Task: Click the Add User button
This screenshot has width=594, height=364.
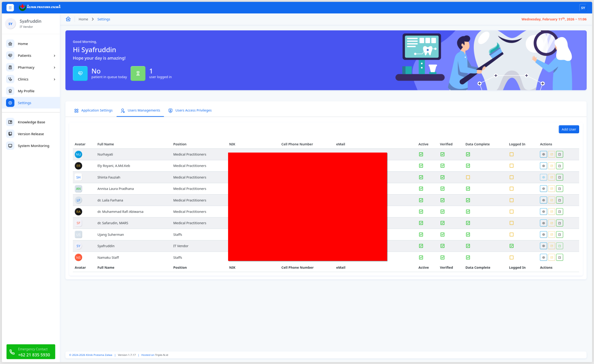Action: 569,129
